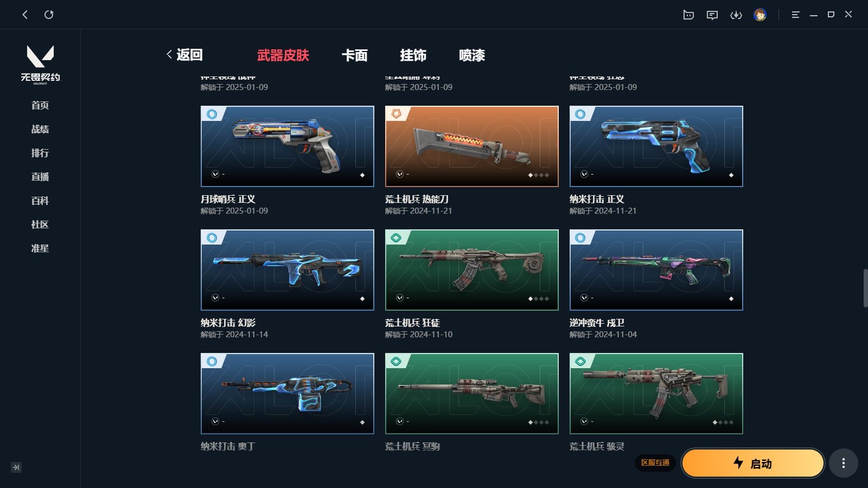The height and width of the screenshot is (488, 868).
Task: Open the three-dot more options button
Action: point(843,463)
